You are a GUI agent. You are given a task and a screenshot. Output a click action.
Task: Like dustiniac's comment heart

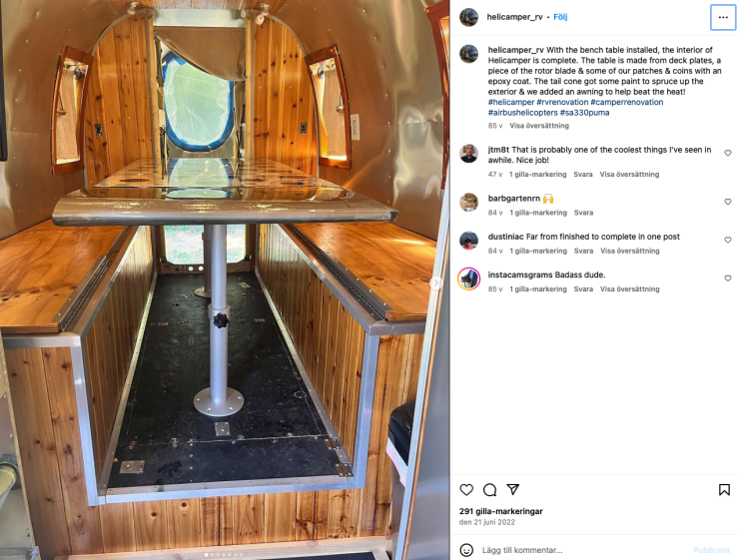[728, 240]
